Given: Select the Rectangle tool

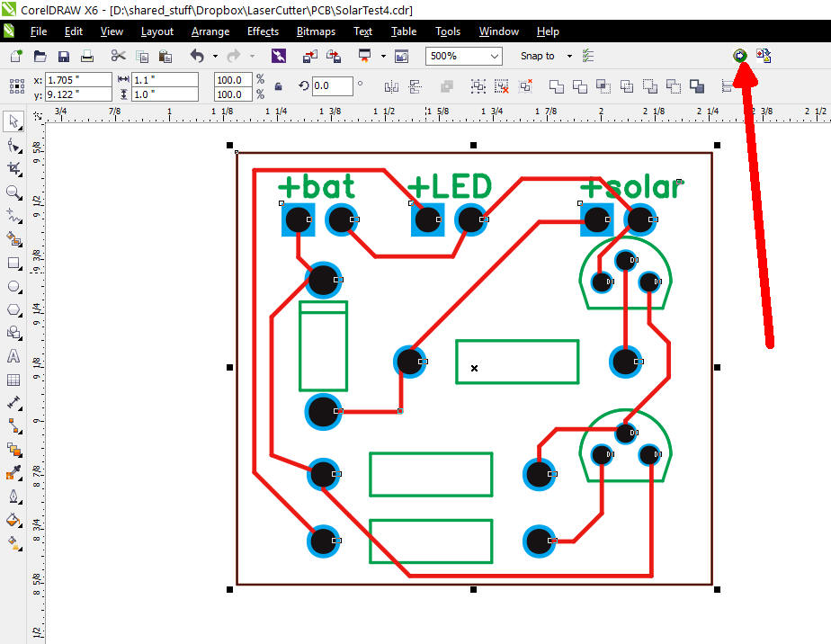Looking at the screenshot, I should coord(13,264).
